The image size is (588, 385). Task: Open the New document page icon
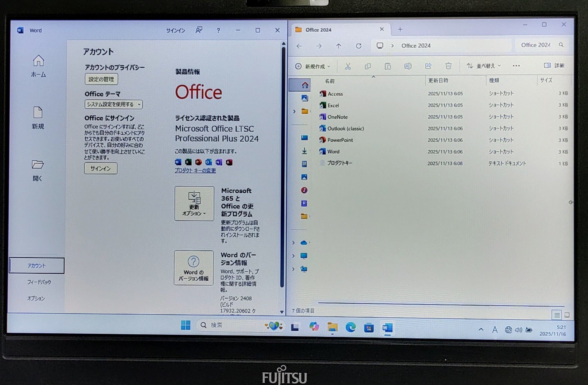38,113
